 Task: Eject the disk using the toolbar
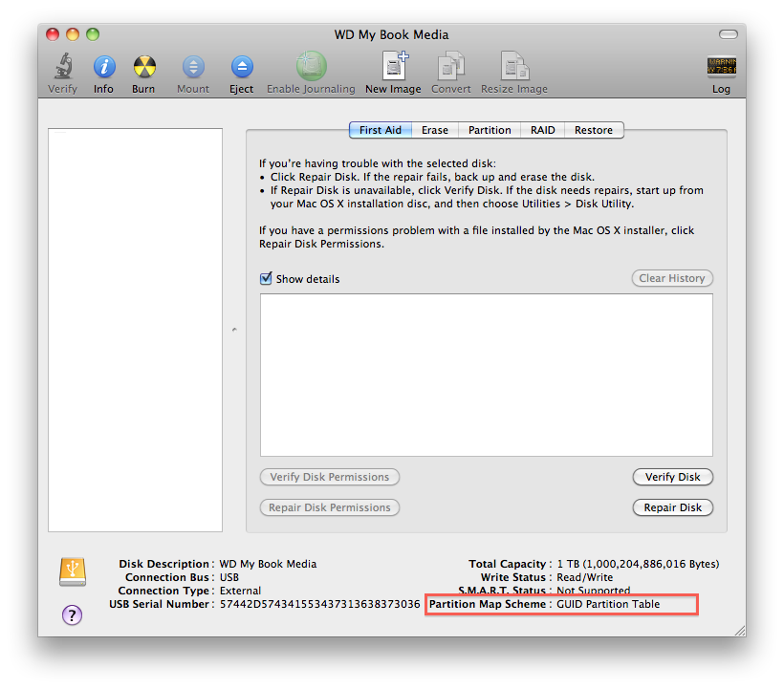pyautogui.click(x=242, y=67)
